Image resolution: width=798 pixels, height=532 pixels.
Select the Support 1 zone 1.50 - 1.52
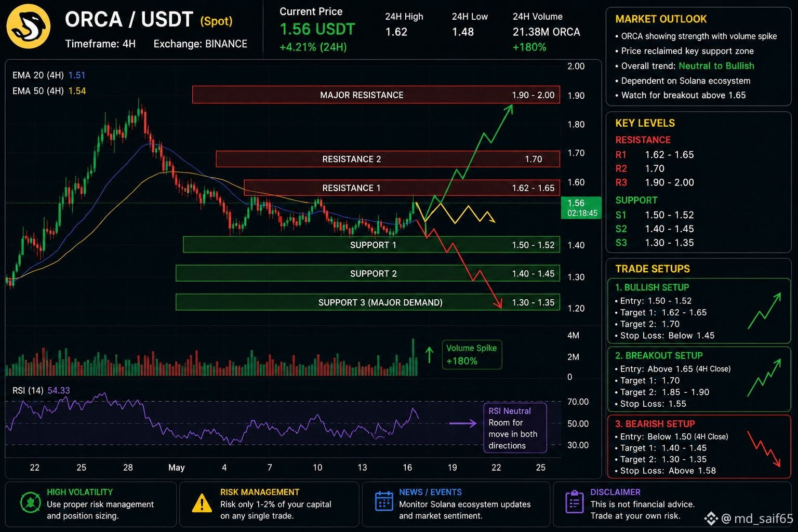coord(371,245)
